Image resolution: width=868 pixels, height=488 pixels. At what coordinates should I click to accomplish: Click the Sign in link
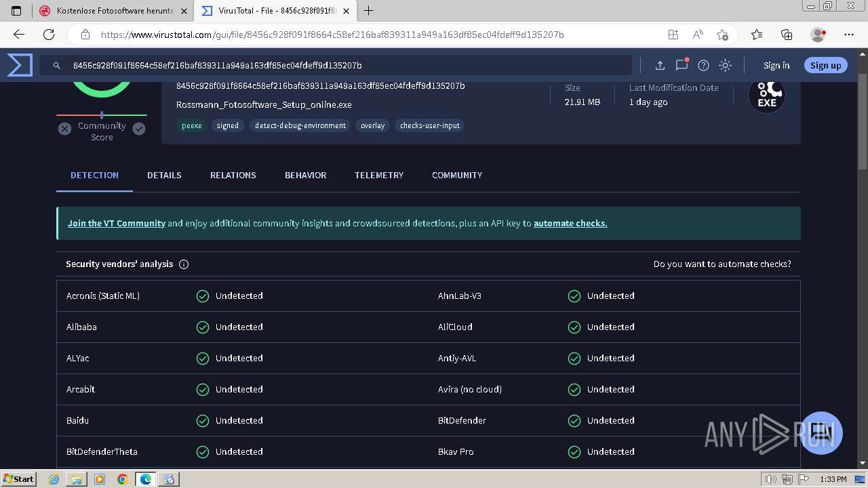coord(776,66)
